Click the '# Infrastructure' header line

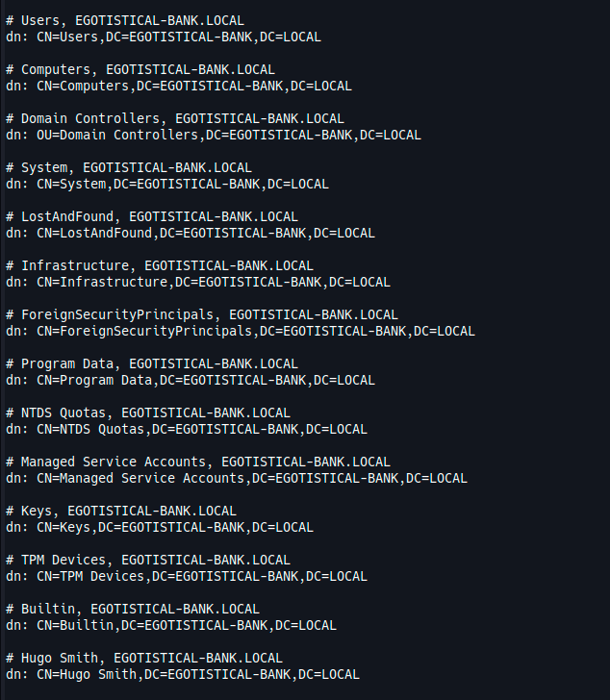[x=160, y=266]
